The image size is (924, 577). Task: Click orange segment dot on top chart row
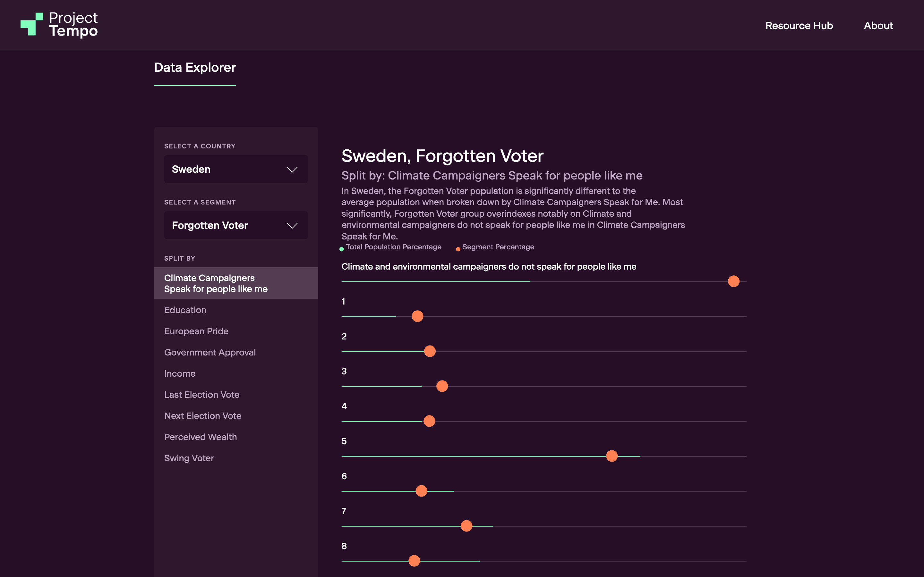click(x=733, y=281)
